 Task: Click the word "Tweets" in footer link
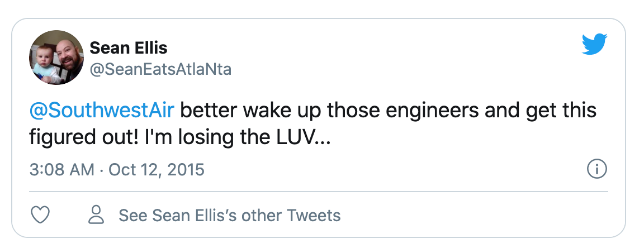click(314, 215)
